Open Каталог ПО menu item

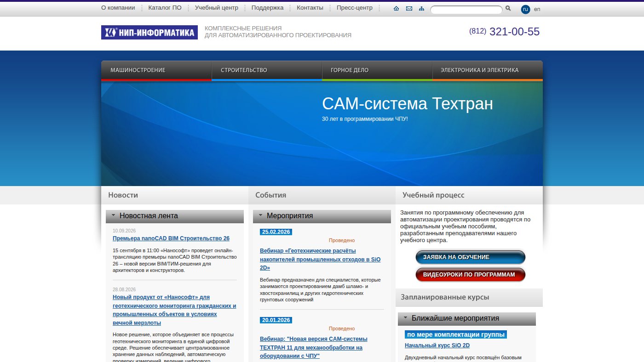(165, 8)
